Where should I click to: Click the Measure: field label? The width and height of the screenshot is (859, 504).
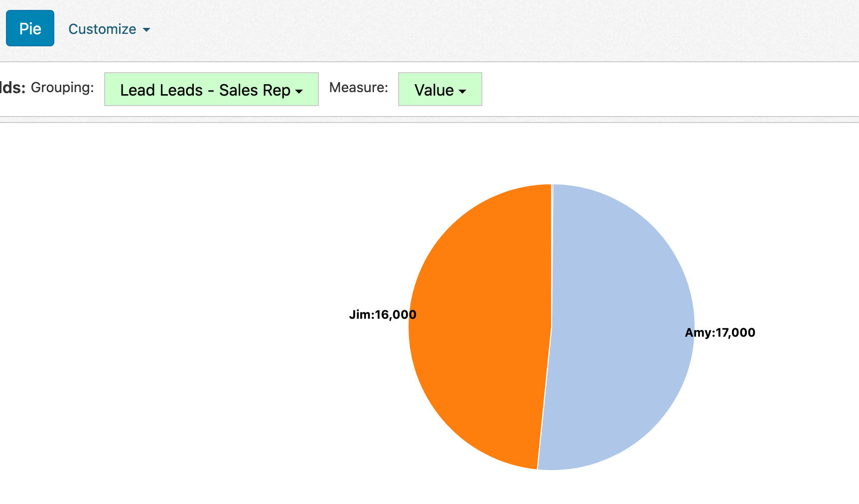[x=358, y=88]
